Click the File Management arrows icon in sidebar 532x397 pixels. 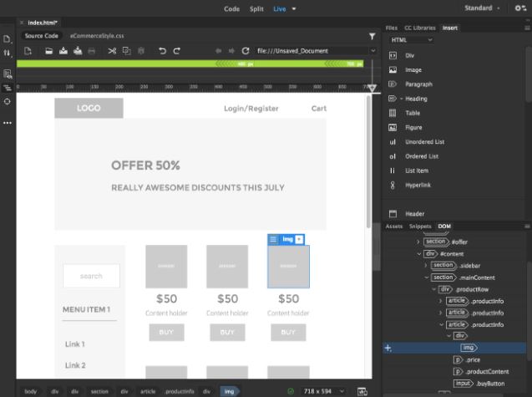[8, 53]
